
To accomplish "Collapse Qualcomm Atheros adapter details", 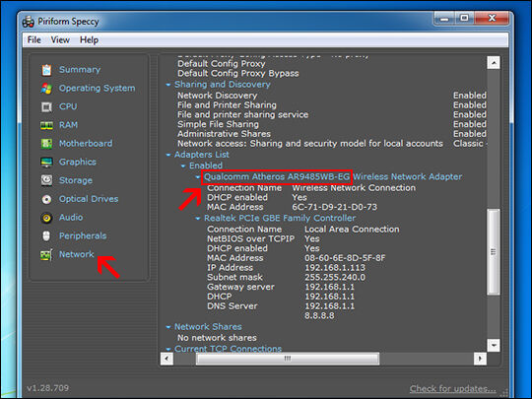I will click(198, 177).
